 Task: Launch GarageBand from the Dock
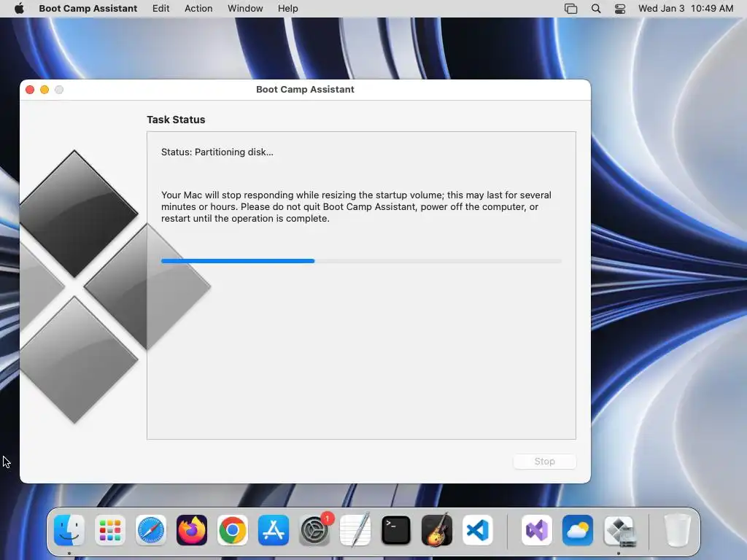click(x=437, y=530)
